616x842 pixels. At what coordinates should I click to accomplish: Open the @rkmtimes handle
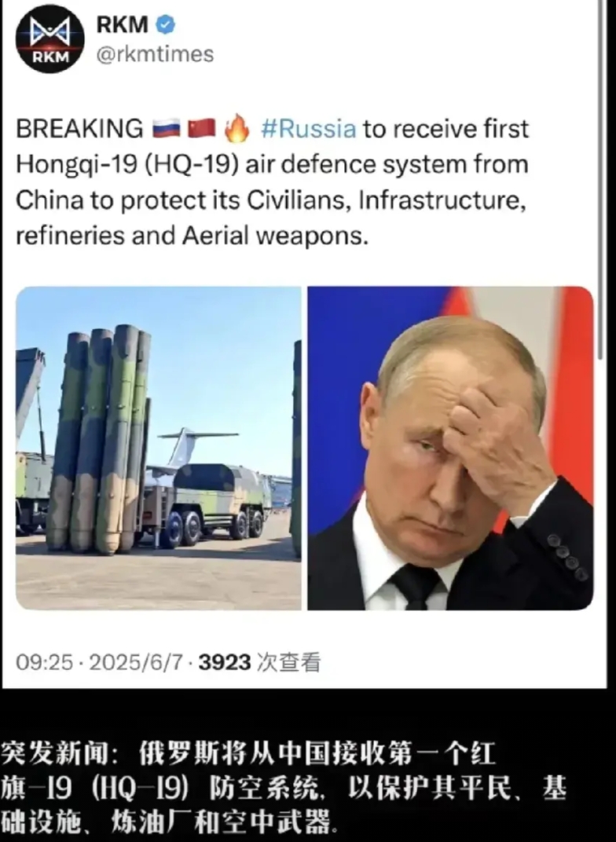pos(155,54)
